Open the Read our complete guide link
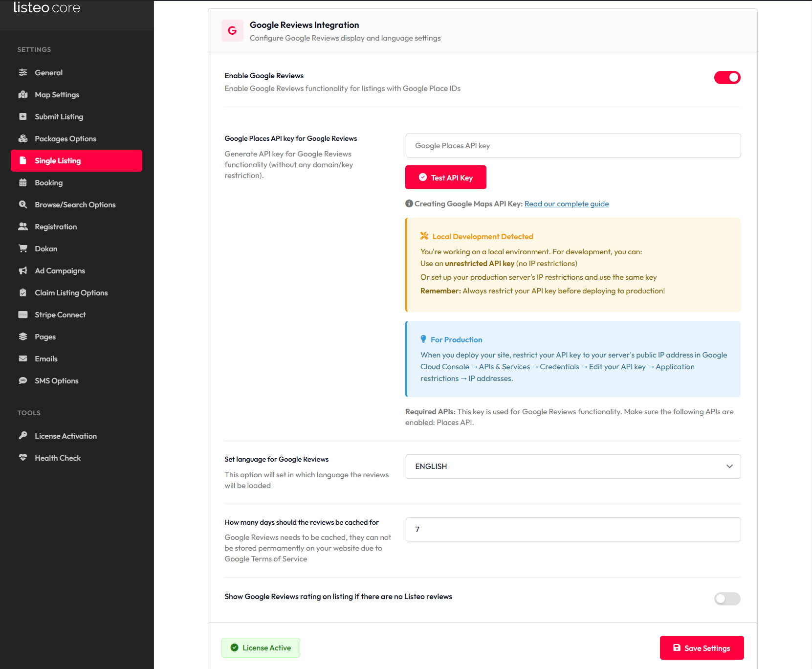The image size is (812, 669). coord(567,204)
